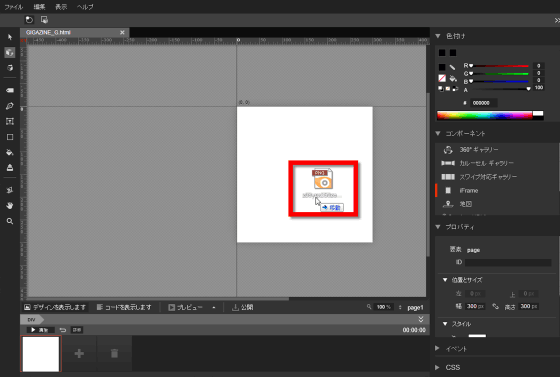This screenshot has width=560, height=377.
Task: Select the arrow Selection tool
Action: (10, 37)
